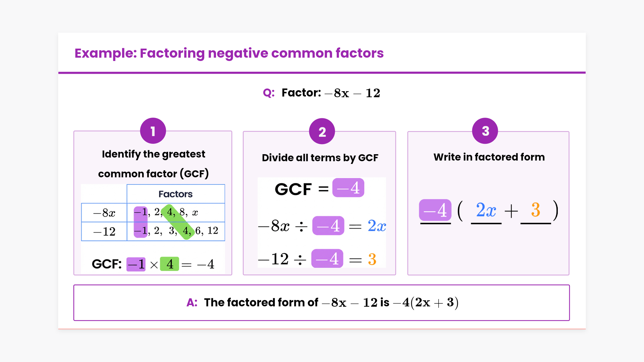The width and height of the screenshot is (644, 362).
Task: Click the 'Divide all terms by GCF' heading
Action: tap(320, 158)
